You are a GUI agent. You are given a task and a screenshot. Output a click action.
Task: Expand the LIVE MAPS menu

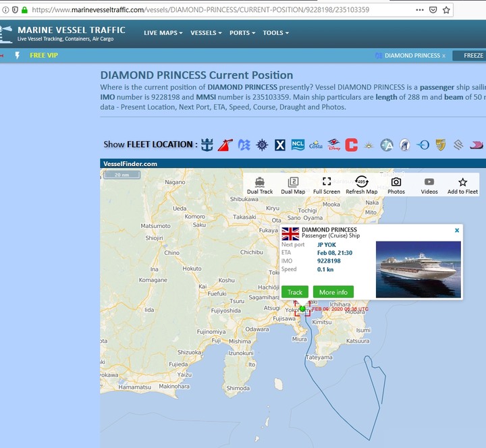pyautogui.click(x=163, y=33)
